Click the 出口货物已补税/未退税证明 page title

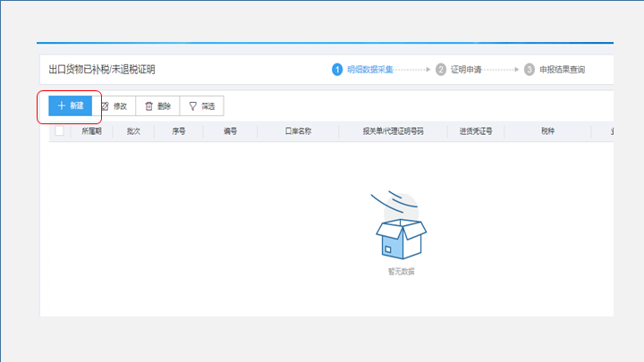click(x=102, y=70)
